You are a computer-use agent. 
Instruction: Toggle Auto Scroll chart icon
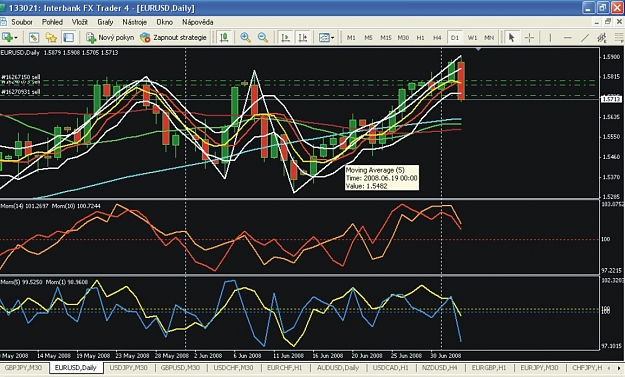[x=285, y=37]
